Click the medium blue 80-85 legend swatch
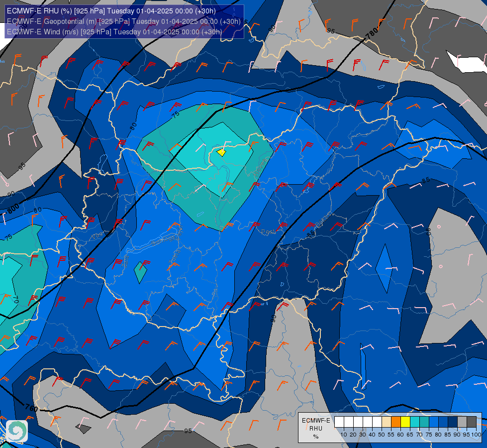Screen dimensions: 487x448 (443, 422)
